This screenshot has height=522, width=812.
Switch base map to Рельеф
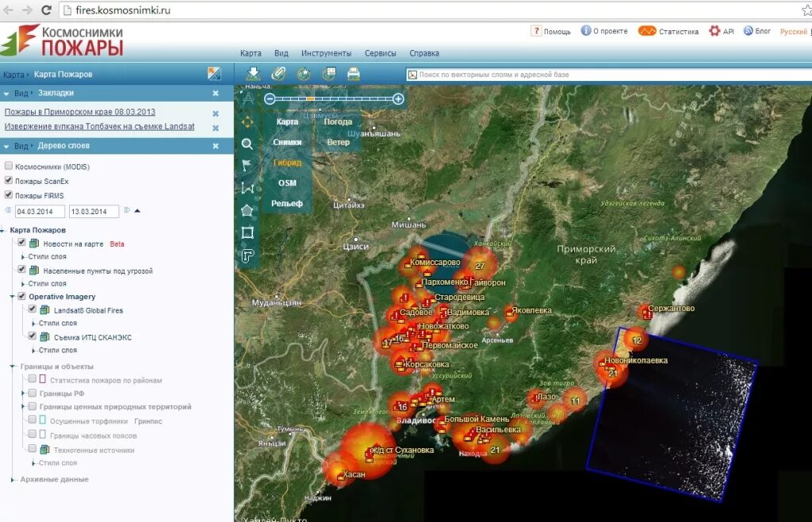[287, 204]
